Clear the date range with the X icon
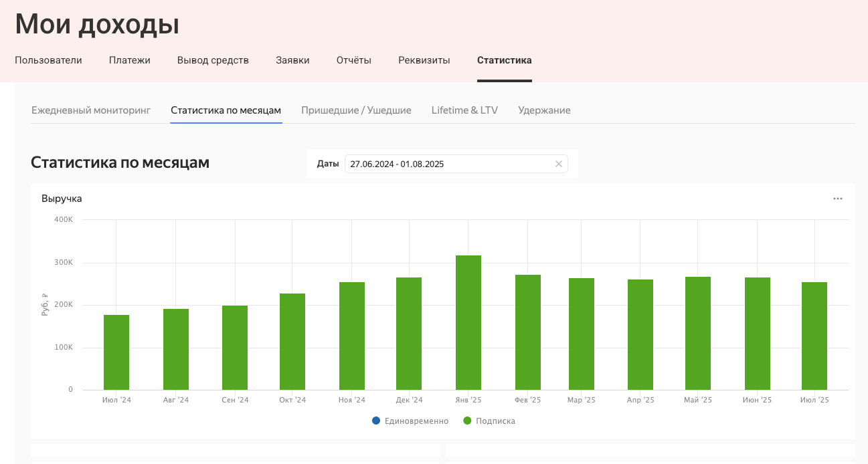The image size is (868, 464). point(559,164)
